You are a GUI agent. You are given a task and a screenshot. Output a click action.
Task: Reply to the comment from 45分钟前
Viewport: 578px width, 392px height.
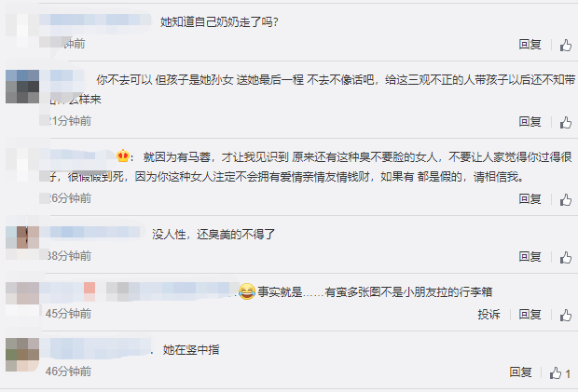click(x=530, y=315)
